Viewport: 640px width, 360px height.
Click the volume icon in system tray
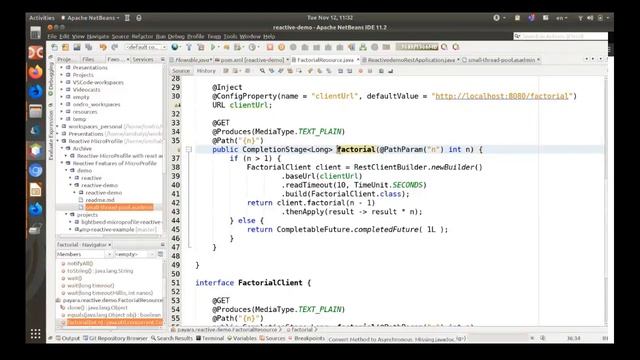coord(590,18)
